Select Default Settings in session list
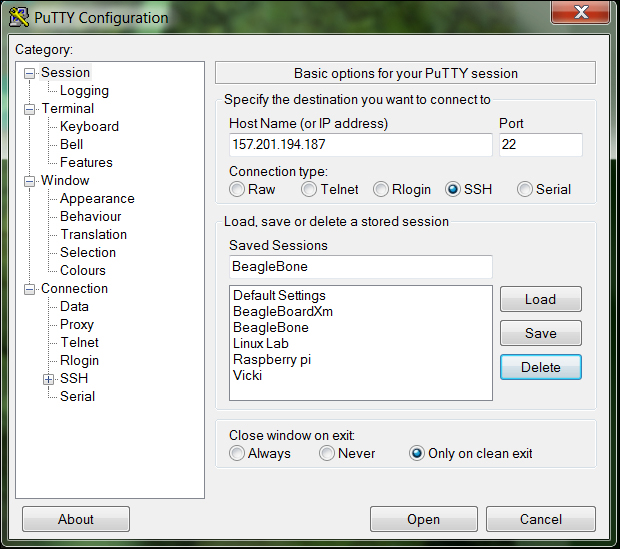Image resolution: width=620 pixels, height=549 pixels. point(279,295)
